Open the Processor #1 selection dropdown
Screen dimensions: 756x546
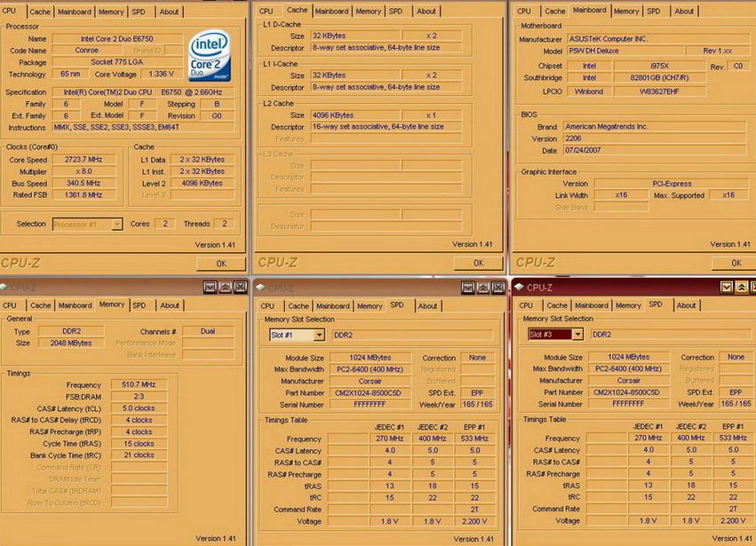click(x=116, y=224)
